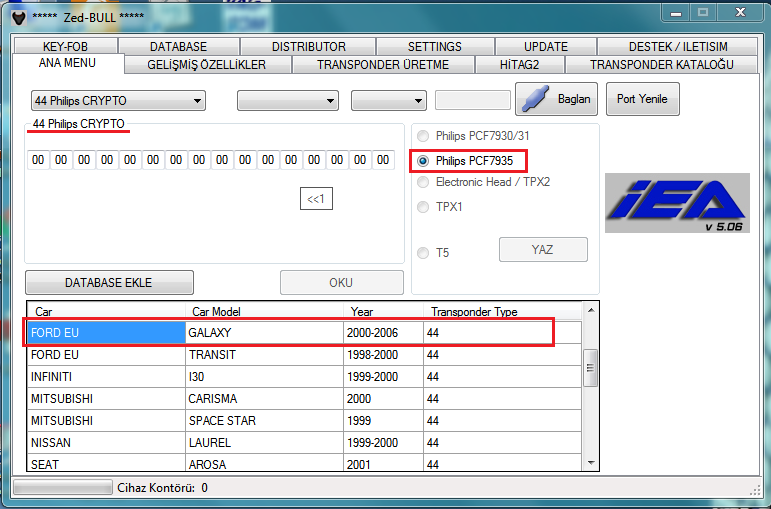Select the Philips PCF7930/31 radio option
Viewport: 771px width, 509px height.
pos(424,136)
